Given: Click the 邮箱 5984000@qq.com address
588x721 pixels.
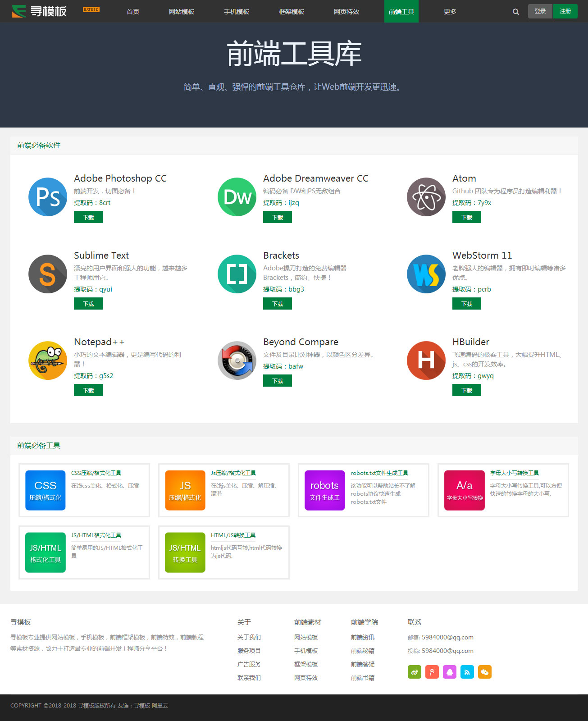Looking at the screenshot, I should coord(447,637).
